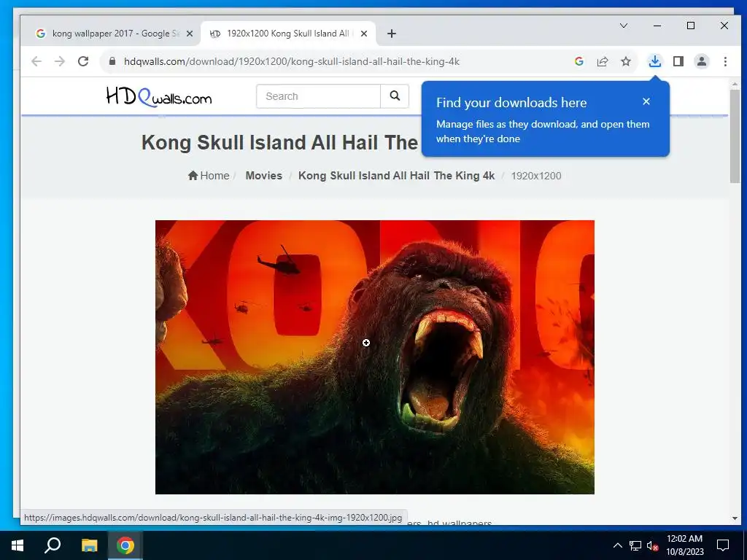View site information padlock icon
This screenshot has height=560, width=747.
tap(112, 61)
